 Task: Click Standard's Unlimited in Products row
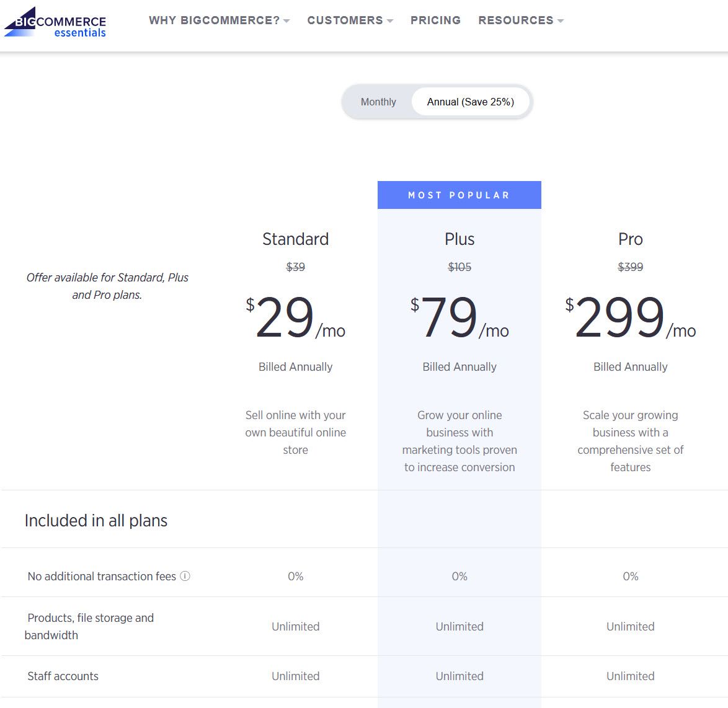(x=295, y=626)
